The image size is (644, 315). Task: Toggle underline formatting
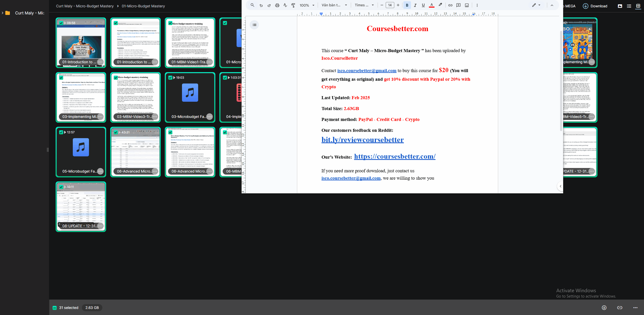click(x=423, y=5)
